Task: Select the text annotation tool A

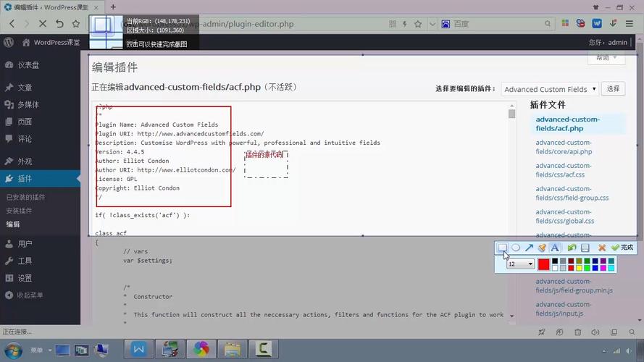Action: coord(555,248)
